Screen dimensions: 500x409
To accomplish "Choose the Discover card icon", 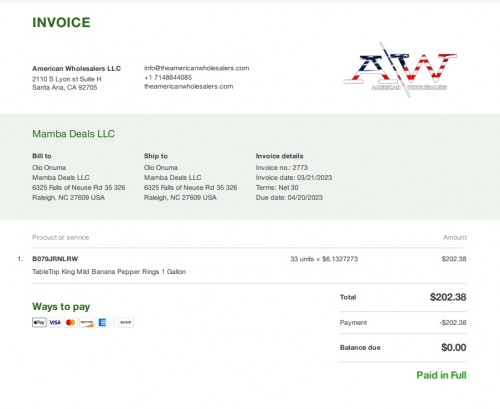I will pyautogui.click(x=87, y=322).
